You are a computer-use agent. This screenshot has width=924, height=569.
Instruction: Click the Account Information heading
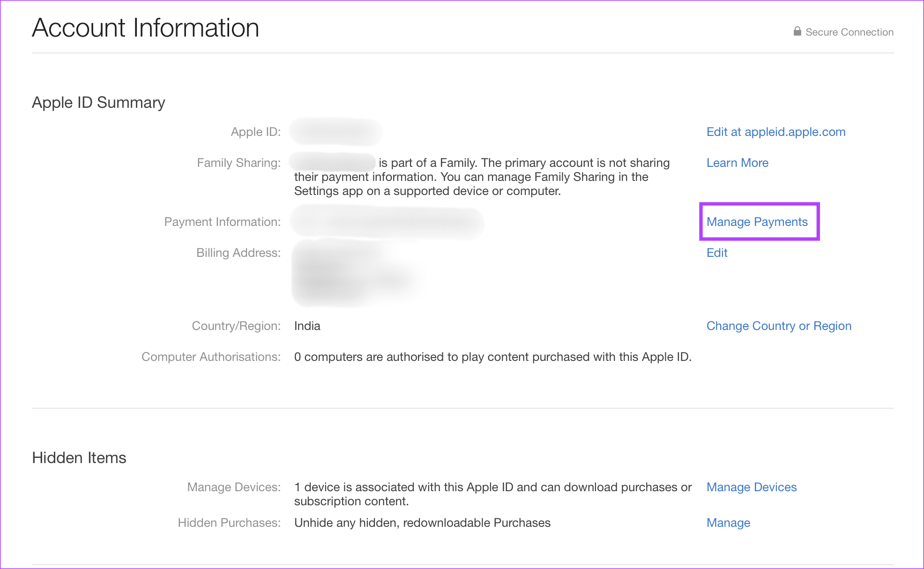point(145,28)
